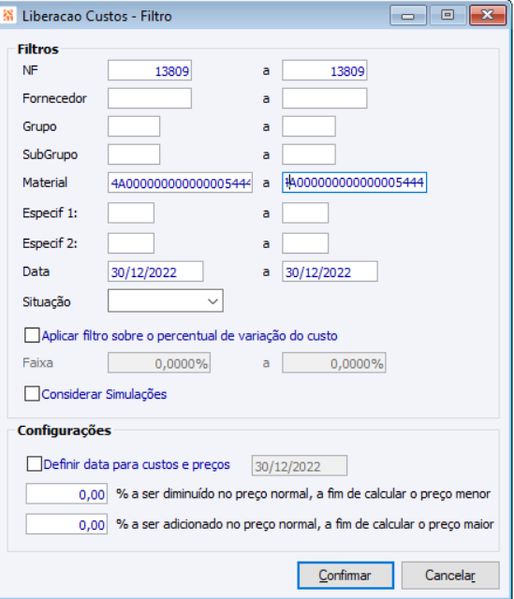Click the '% a ser diminuído no preço normal' text
514x599 pixels.
[x=303, y=494]
